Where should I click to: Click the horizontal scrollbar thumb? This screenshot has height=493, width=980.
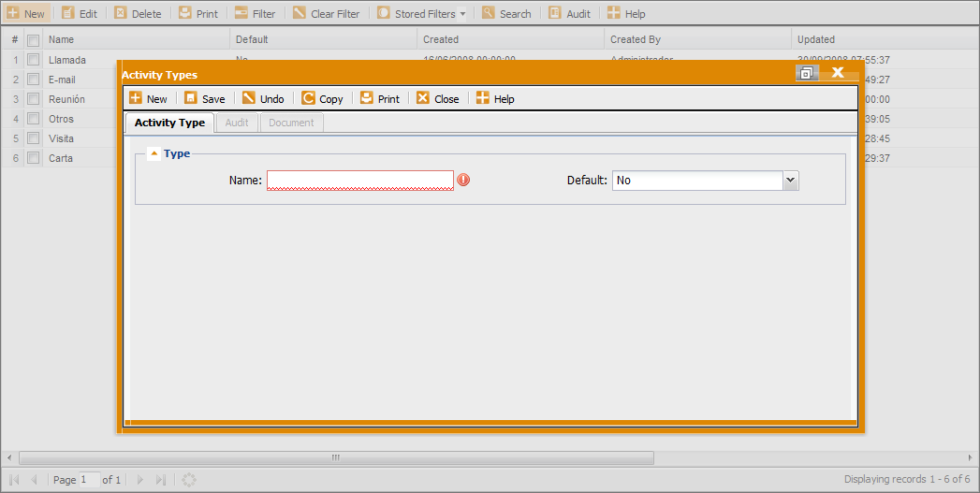[x=336, y=458]
